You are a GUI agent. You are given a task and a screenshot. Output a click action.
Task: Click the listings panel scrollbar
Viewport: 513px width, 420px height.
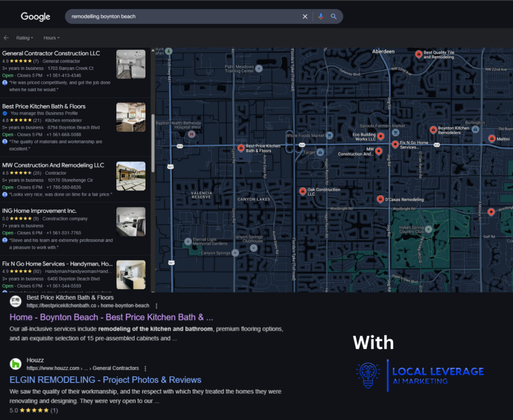coord(153,143)
